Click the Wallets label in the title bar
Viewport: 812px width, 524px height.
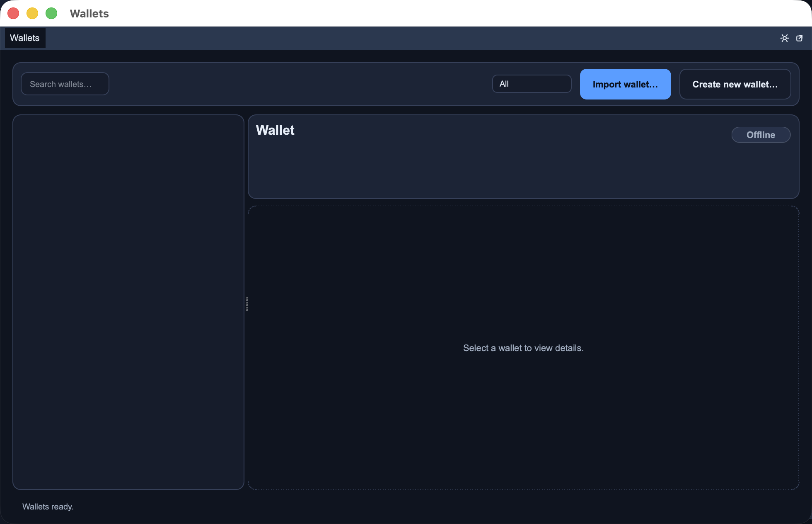(89, 13)
